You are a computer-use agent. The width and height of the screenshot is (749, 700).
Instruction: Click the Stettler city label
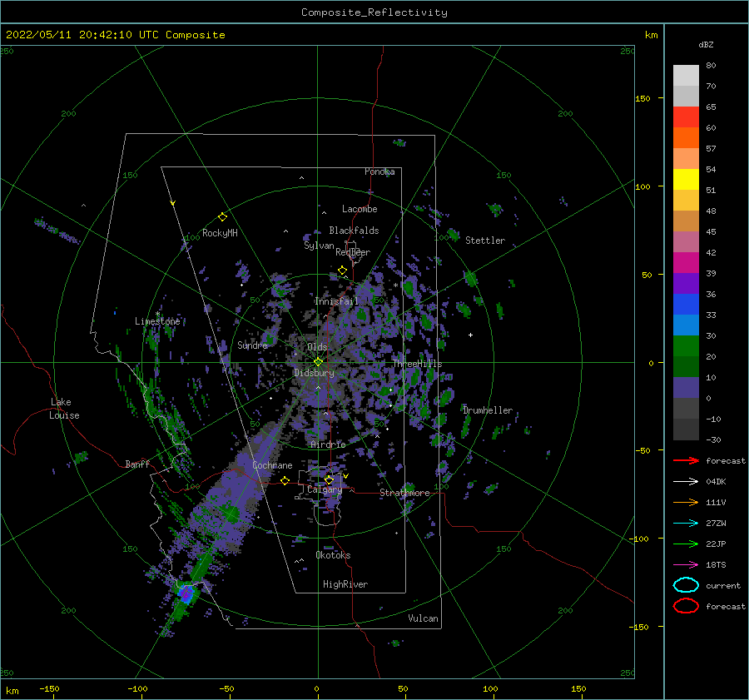485,241
